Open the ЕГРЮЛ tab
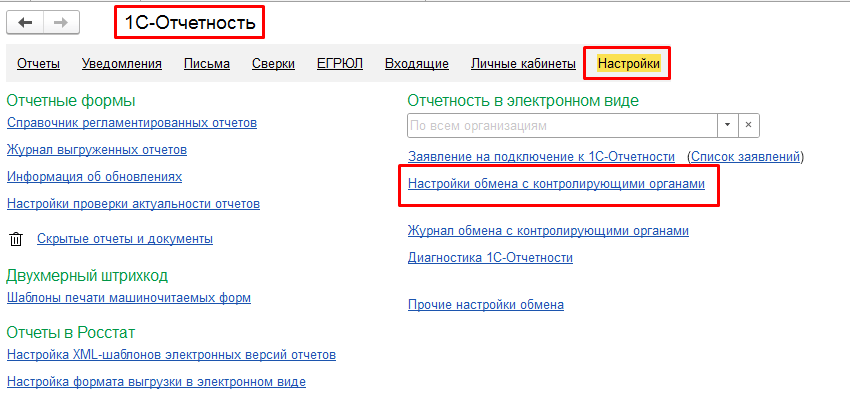This screenshot has width=850, height=404. coord(340,64)
